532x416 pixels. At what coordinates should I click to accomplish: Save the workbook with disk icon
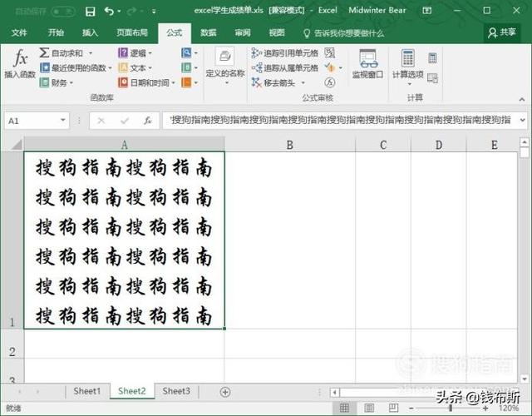pos(91,12)
